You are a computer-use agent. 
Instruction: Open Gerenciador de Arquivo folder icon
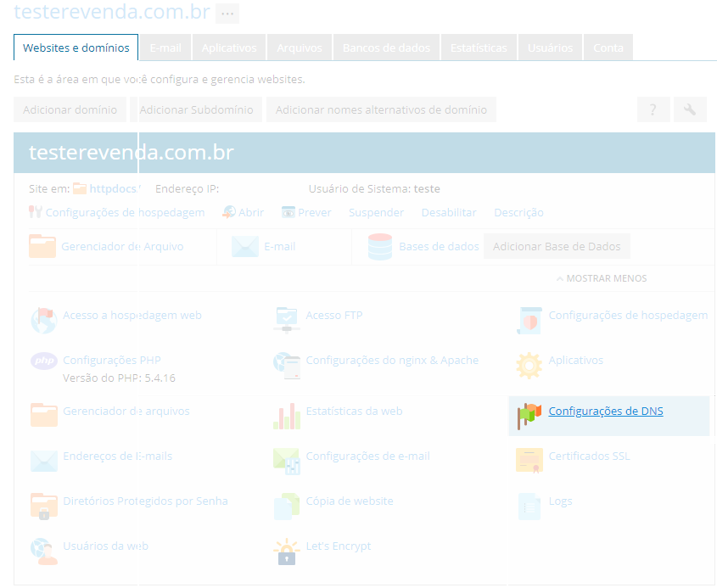(42, 246)
